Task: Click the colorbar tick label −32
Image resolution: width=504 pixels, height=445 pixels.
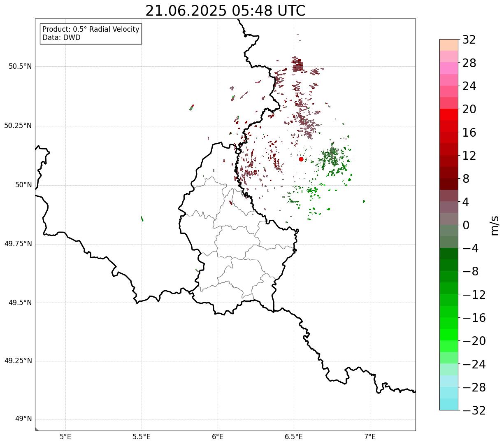Action: [x=474, y=410]
